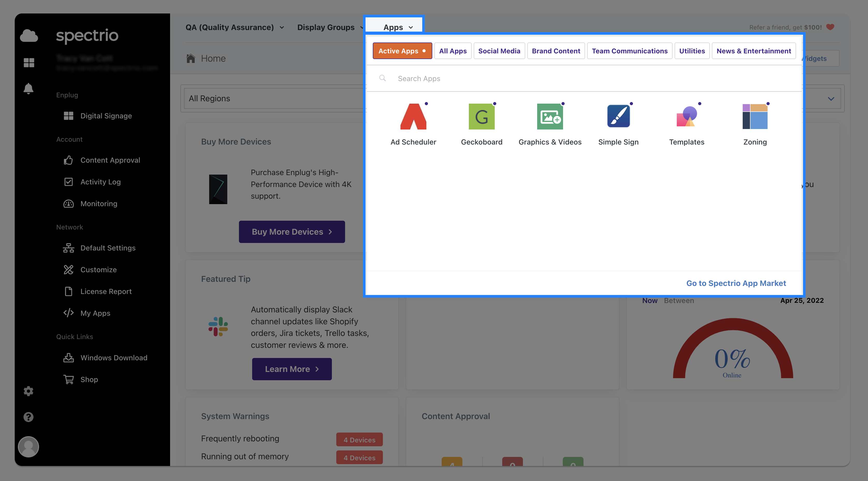Switch to the All Apps tab
Screen dimensions: 868x481
[453, 51]
